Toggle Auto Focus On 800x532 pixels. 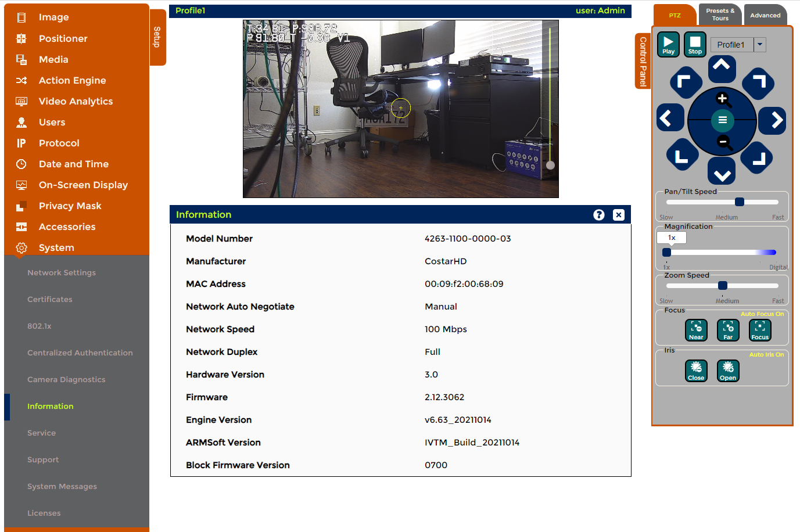(762, 314)
